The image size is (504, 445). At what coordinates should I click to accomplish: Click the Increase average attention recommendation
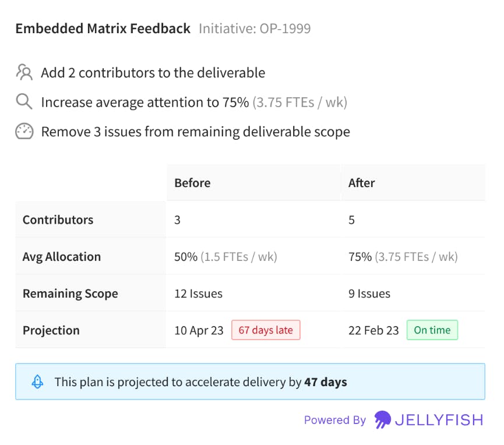coord(193,103)
